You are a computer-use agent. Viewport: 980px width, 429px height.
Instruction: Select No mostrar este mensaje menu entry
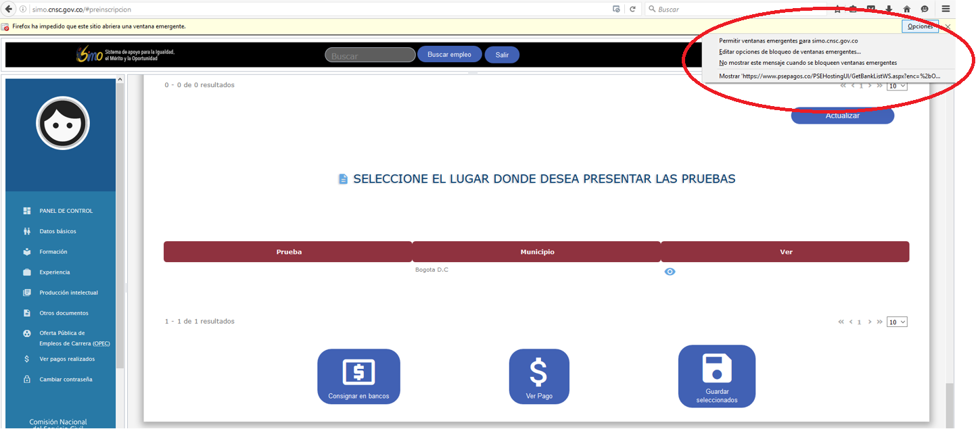(808, 63)
